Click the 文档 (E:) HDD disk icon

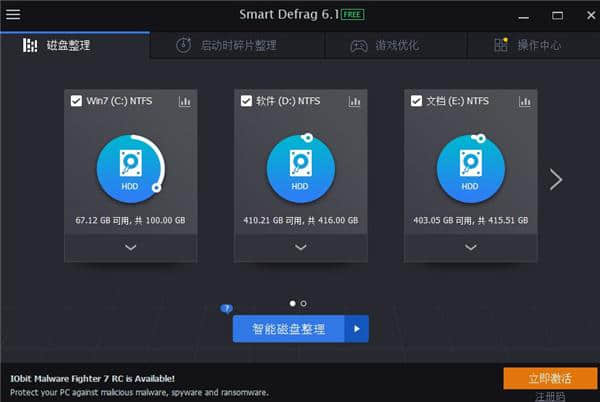coord(470,166)
